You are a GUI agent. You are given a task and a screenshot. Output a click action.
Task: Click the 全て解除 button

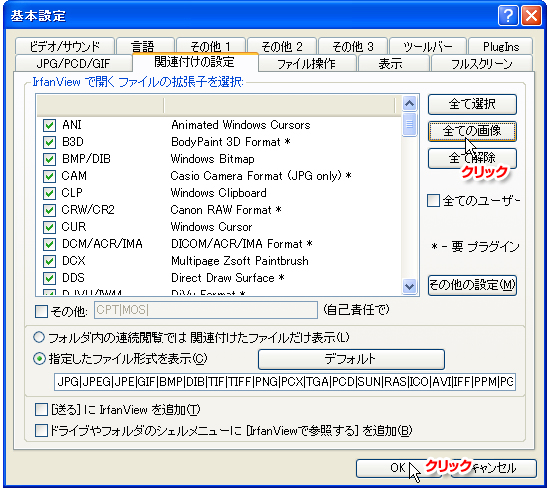coord(472,158)
